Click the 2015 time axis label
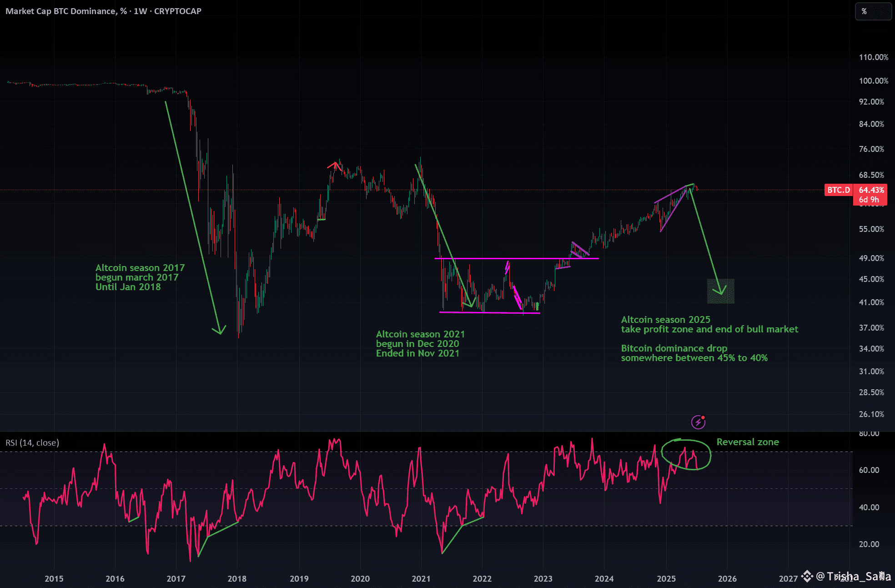 click(54, 579)
